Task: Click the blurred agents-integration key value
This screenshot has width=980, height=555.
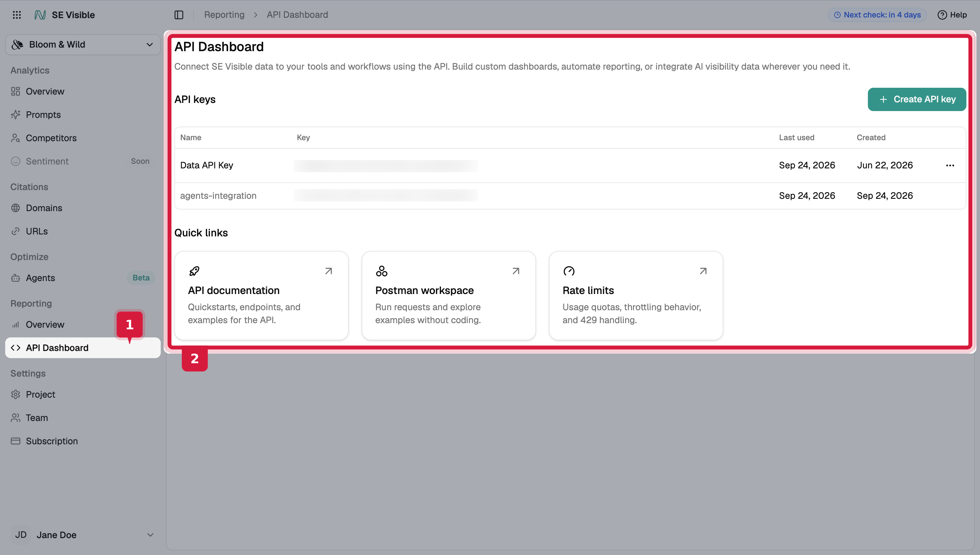Action: 385,195
